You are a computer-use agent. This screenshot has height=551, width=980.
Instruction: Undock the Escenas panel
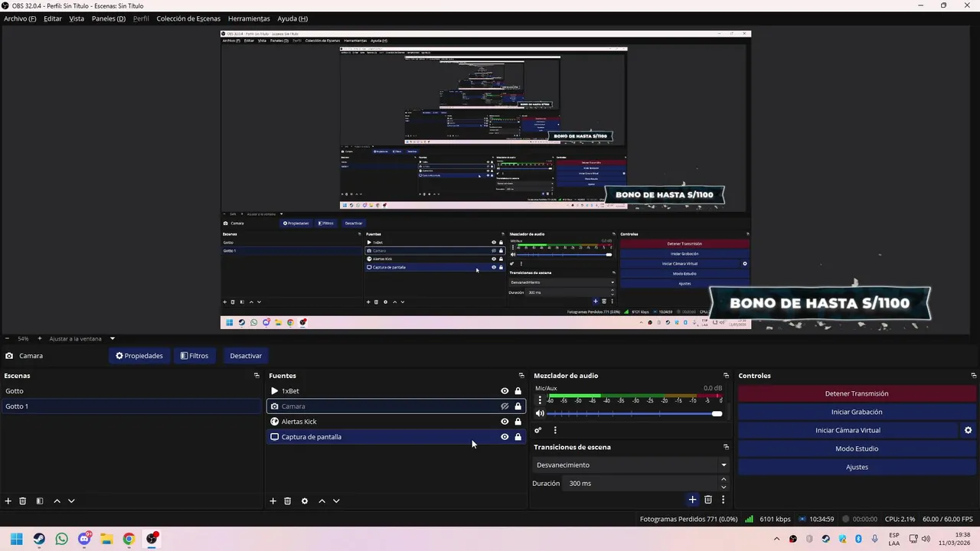click(256, 376)
